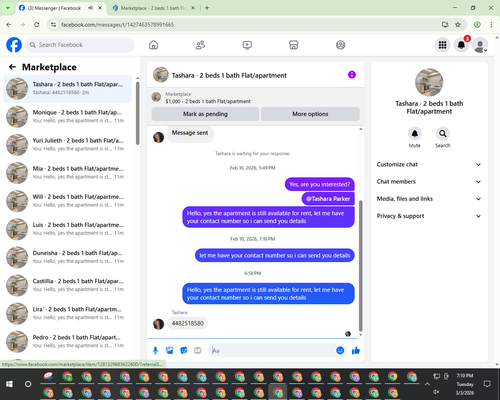Choose a GIF from the composer
The image size is (500, 400).
(x=198, y=350)
